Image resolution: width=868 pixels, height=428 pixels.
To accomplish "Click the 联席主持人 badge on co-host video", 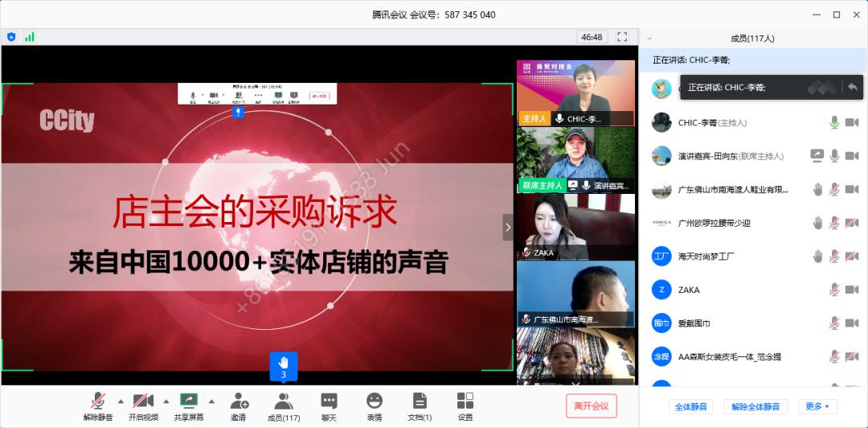I will coord(542,186).
